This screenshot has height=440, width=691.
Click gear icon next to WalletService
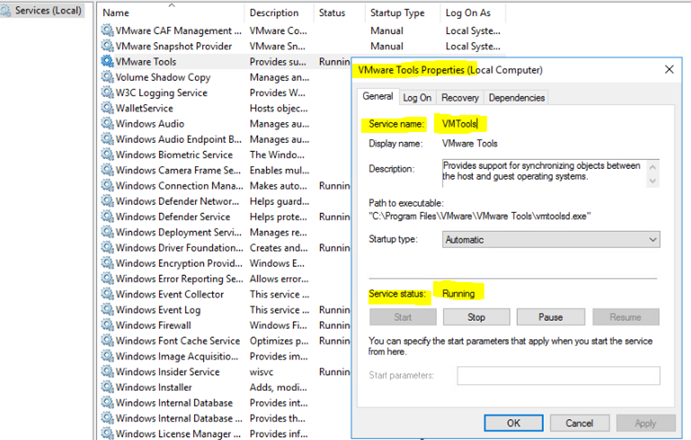[x=107, y=108]
